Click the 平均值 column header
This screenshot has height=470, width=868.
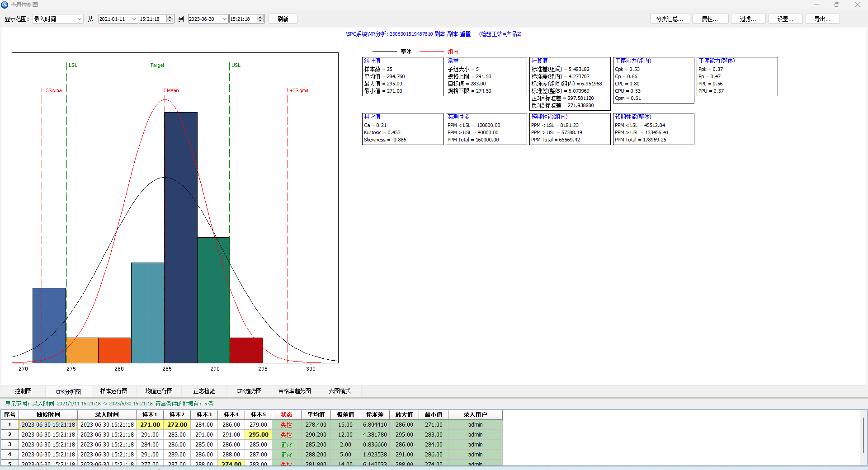tap(316, 414)
